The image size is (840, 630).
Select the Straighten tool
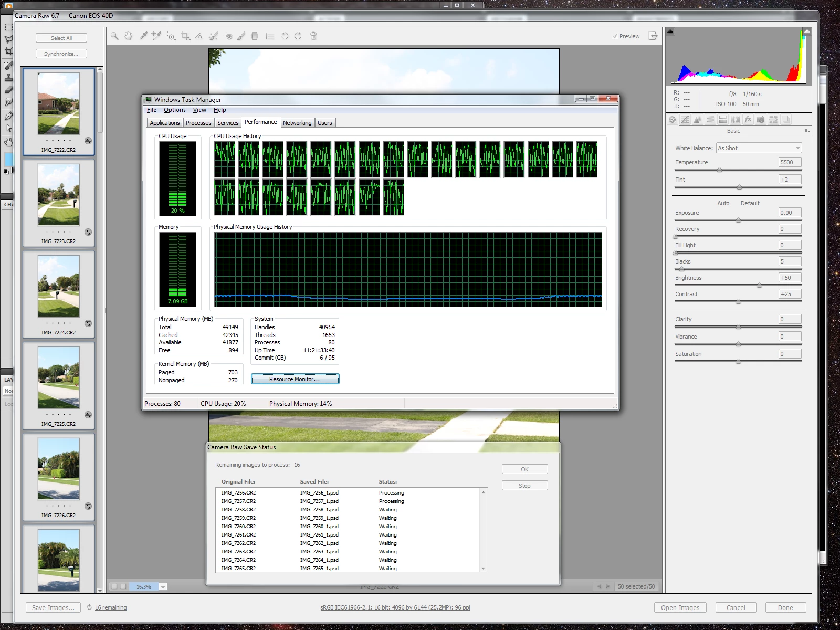[x=199, y=36]
